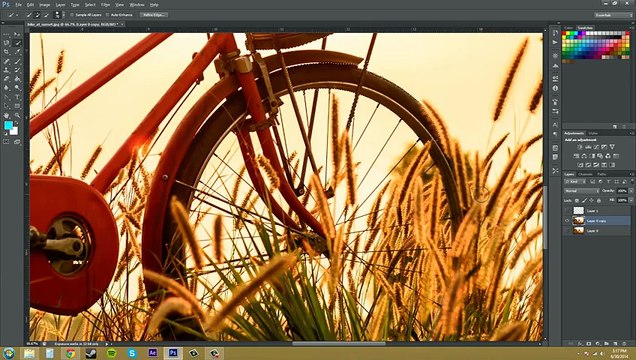The image size is (636, 360).
Task: Select the Path Selection tool
Action: point(6,106)
